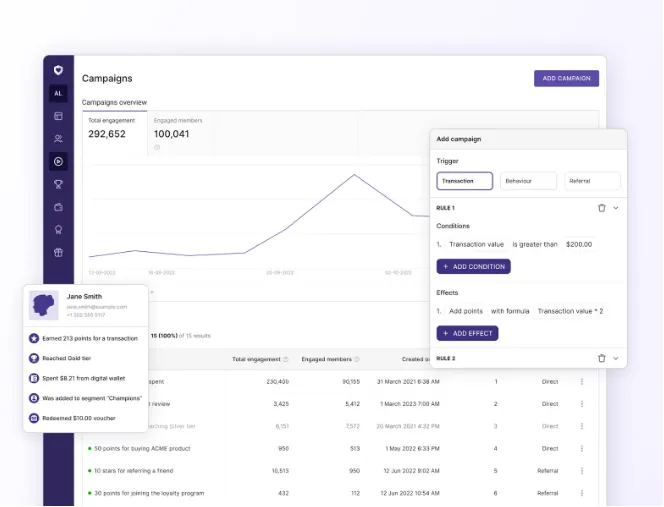Screen dimensions: 664x507
Task: Open the Transaction value condition dropdown
Action: click(x=476, y=244)
